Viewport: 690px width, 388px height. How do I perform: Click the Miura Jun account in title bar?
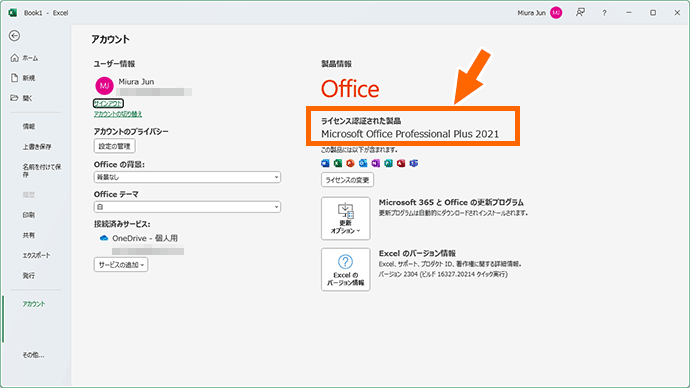click(x=540, y=13)
